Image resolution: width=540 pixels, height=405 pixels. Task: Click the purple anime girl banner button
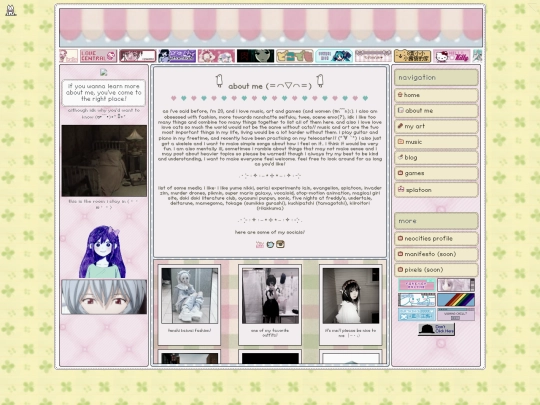pyautogui.click(x=177, y=56)
